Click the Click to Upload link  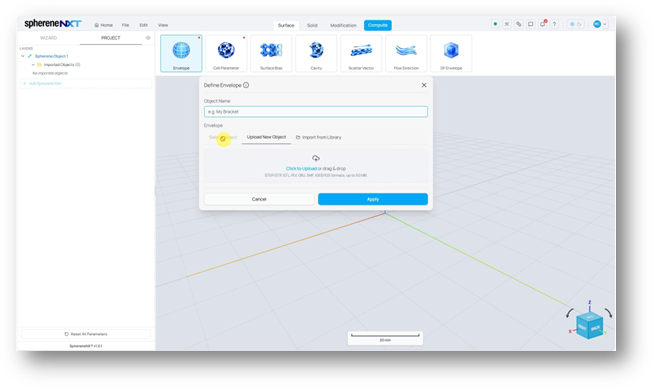click(x=301, y=169)
